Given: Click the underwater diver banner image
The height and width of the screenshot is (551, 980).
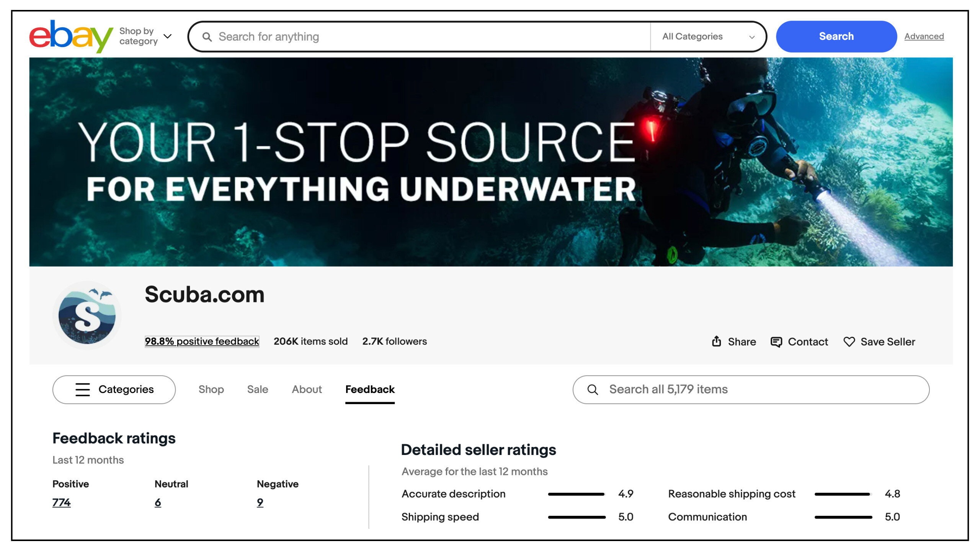Looking at the screenshot, I should 491,162.
